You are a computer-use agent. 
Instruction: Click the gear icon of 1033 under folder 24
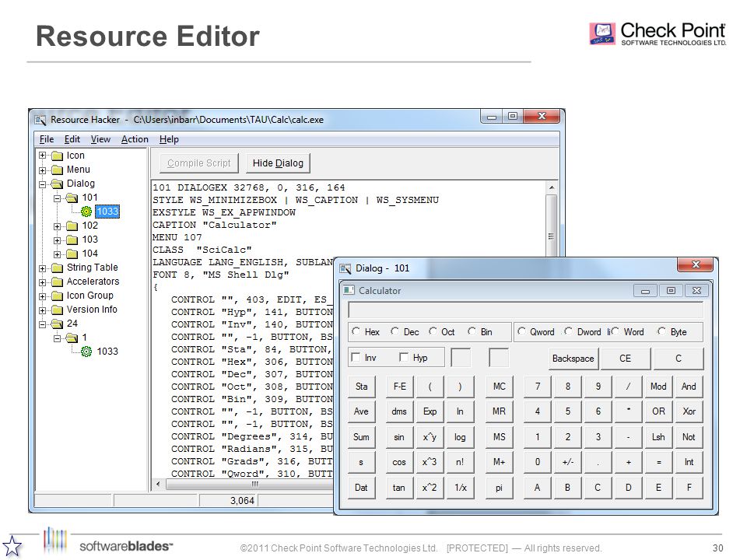[86, 352]
